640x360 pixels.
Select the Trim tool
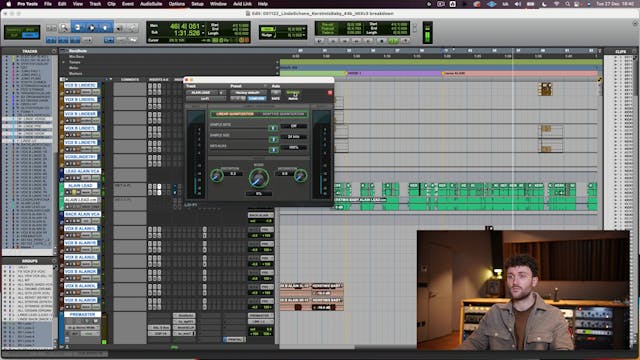coord(78,28)
